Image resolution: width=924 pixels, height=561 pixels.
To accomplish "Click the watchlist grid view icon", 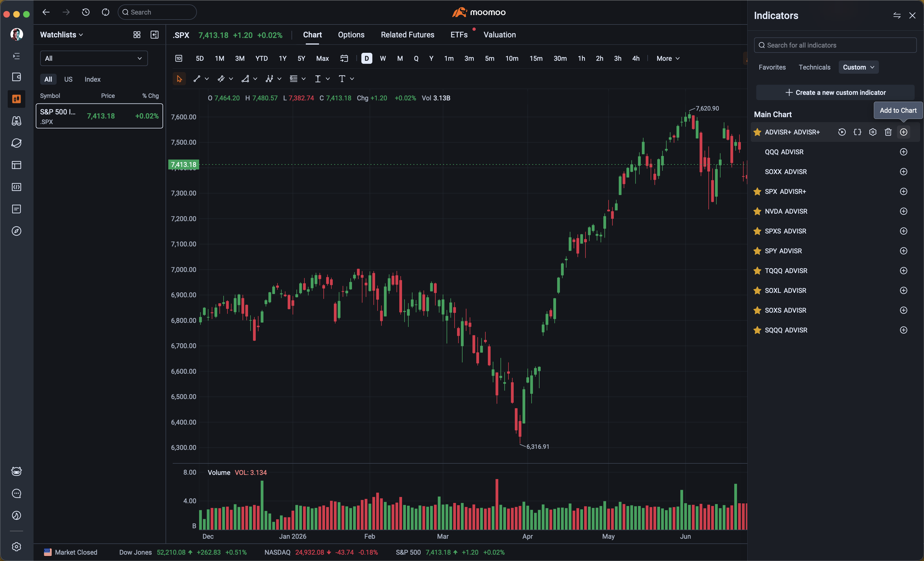I will (x=137, y=35).
